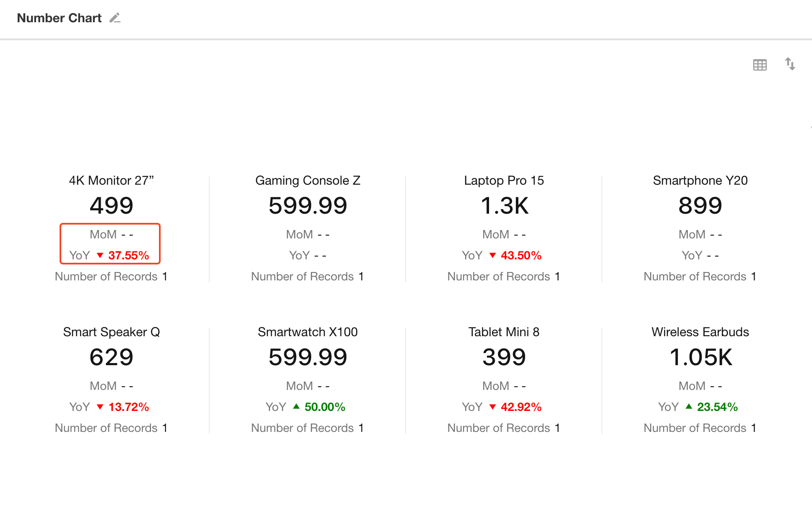812x523 pixels.
Task: Click the Laptop Pro 15 value 1.3K
Action: [504, 206]
